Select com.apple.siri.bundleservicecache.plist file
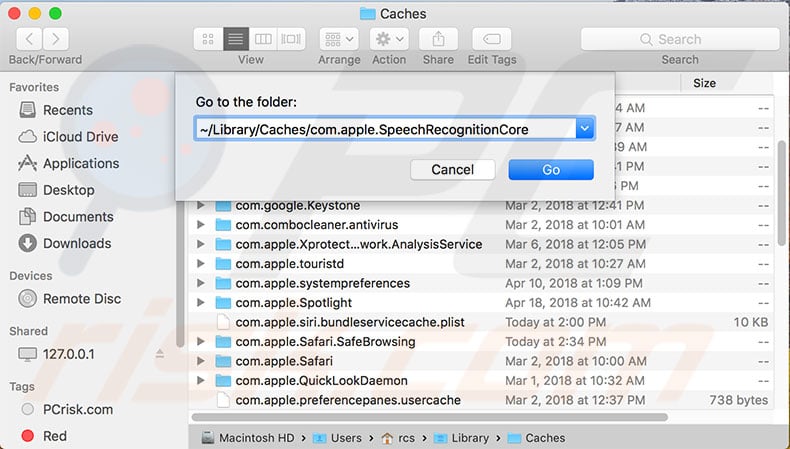 tap(350, 322)
